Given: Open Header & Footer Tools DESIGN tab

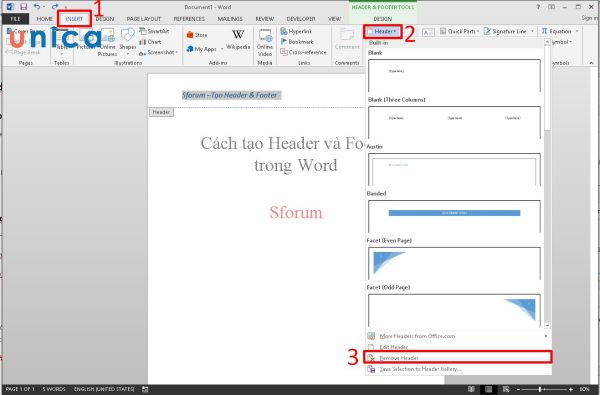Looking at the screenshot, I should tap(383, 19).
